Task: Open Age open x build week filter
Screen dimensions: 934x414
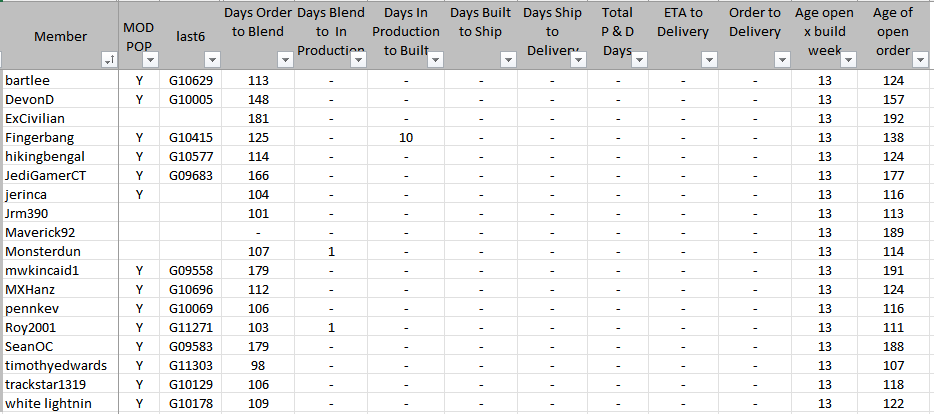Action: point(849,61)
